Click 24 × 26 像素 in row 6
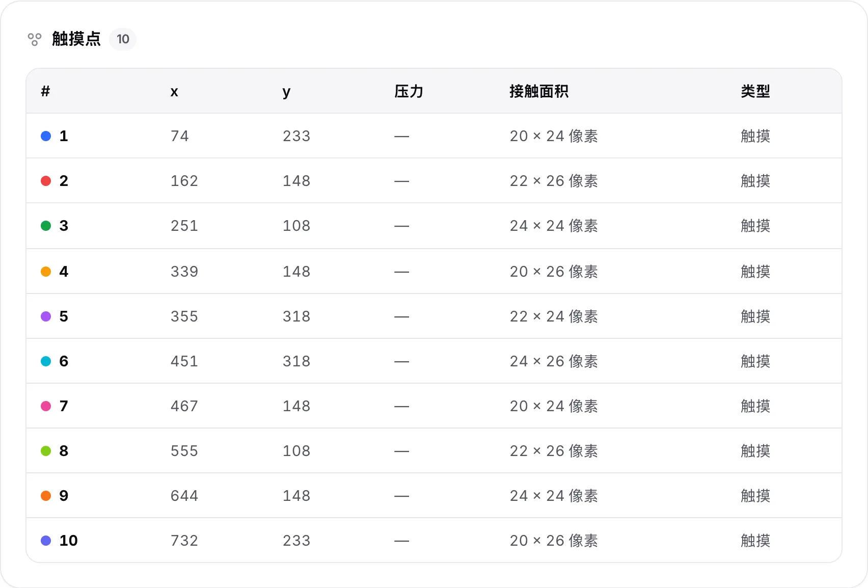 click(x=554, y=361)
